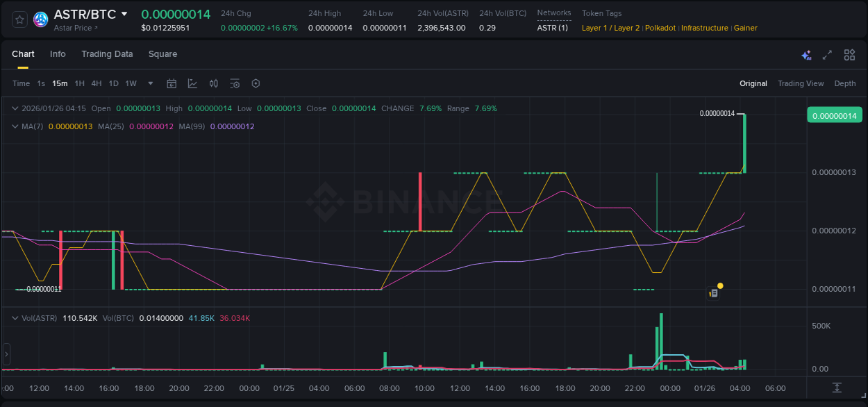Viewport: 868px width, 407px height.
Task: Click the announcement icon on the chart
Action: [x=712, y=292]
